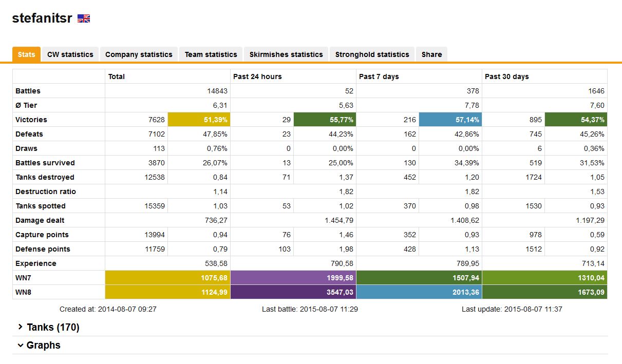Select the light green WN7 value 1310,04
The width and height of the screenshot is (622, 364).
544,278
